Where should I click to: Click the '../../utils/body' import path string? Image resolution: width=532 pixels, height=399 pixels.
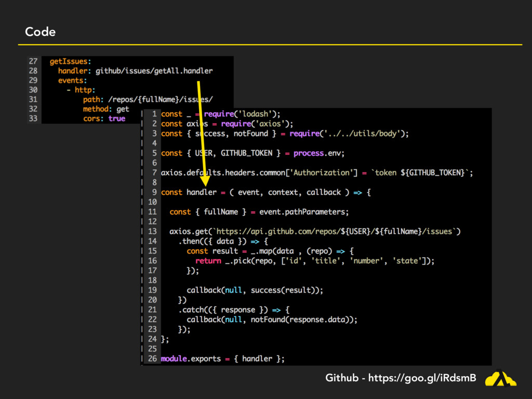click(359, 134)
